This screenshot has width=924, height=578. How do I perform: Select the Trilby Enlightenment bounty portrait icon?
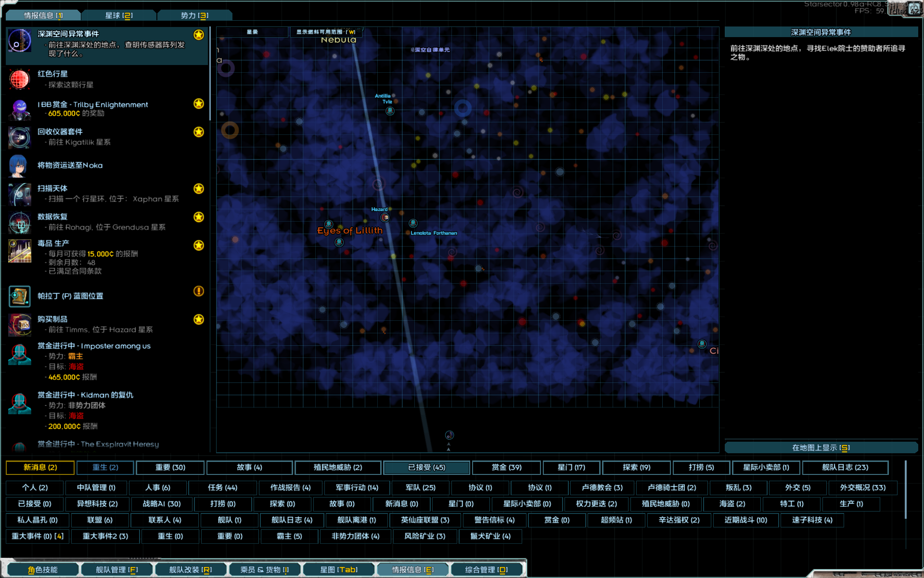point(19,109)
